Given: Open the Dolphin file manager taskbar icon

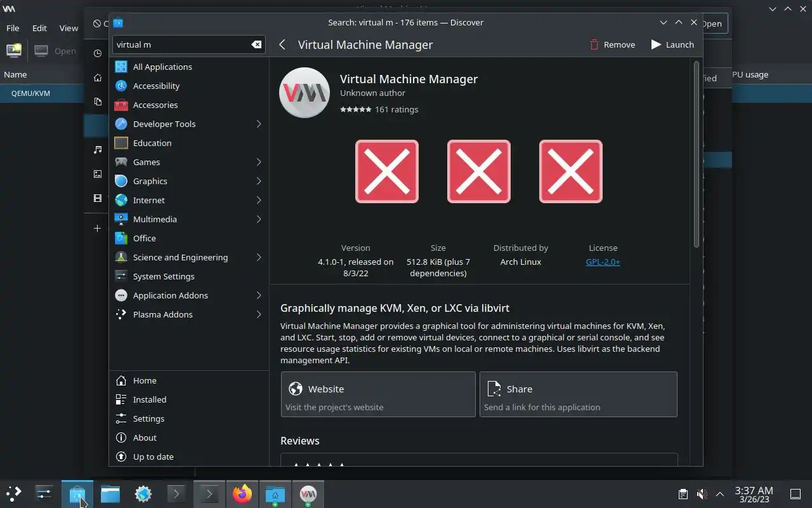Looking at the screenshot, I should [x=110, y=493].
